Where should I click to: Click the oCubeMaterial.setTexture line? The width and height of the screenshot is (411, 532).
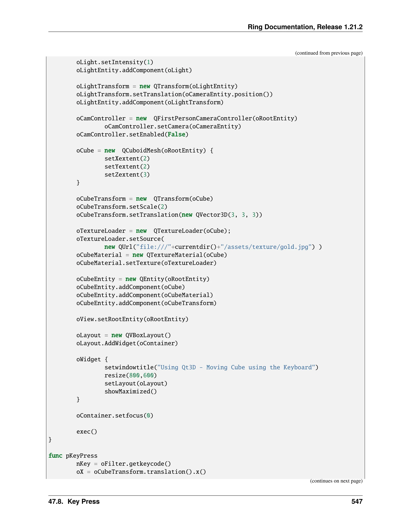[146, 263]
